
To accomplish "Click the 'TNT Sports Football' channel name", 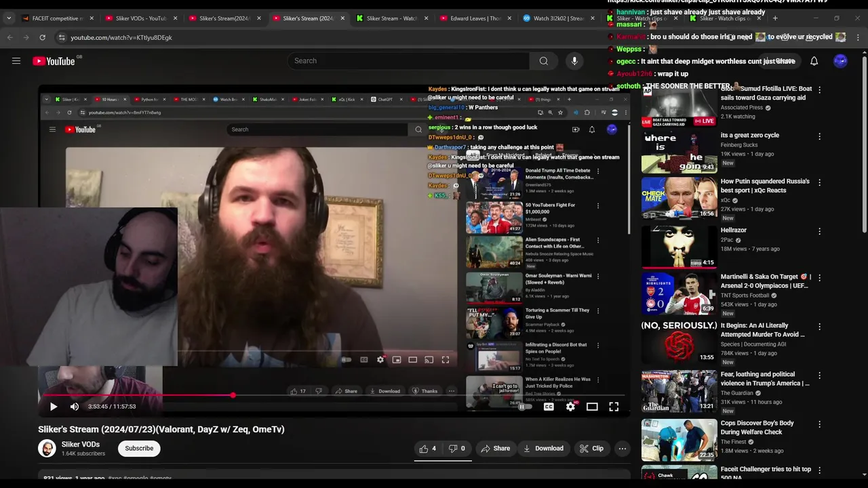I will tap(745, 296).
